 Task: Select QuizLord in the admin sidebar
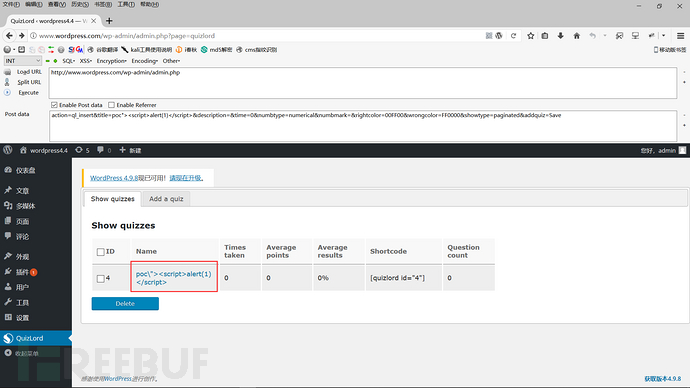(36, 338)
